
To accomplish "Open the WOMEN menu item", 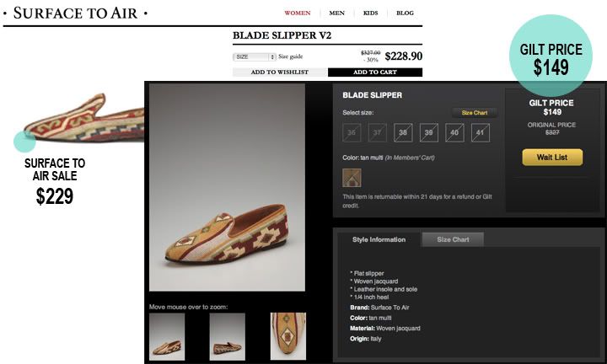I will coord(298,13).
